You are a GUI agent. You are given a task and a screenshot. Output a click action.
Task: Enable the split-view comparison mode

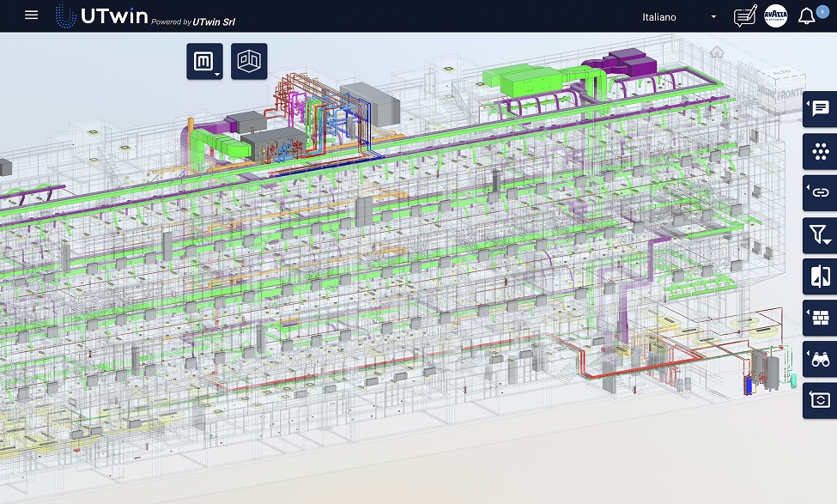point(819,276)
